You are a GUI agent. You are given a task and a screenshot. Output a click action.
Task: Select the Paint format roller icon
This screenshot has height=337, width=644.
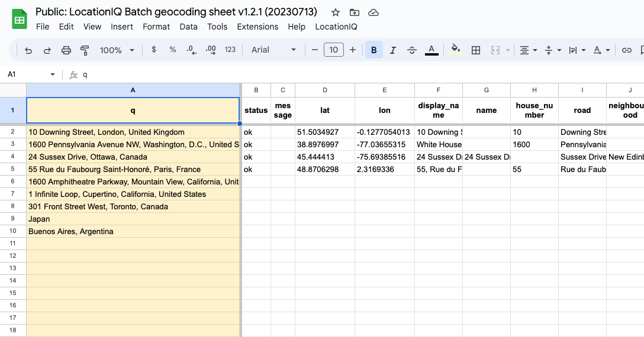tap(85, 50)
